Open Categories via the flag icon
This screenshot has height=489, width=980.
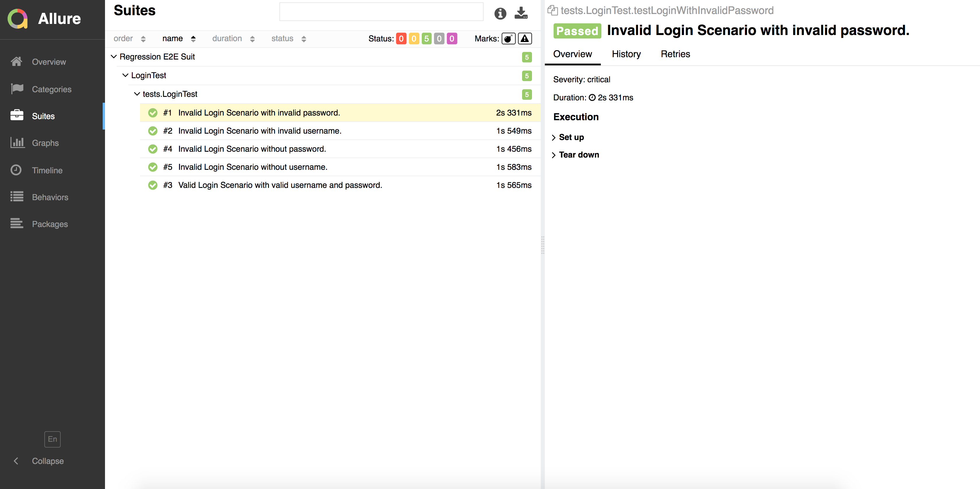pos(17,89)
